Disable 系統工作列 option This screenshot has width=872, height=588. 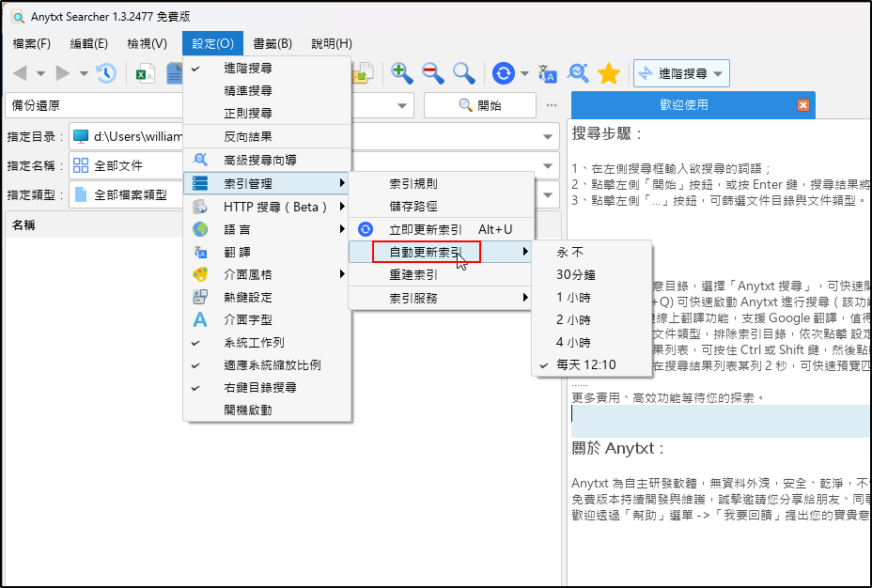(x=254, y=343)
